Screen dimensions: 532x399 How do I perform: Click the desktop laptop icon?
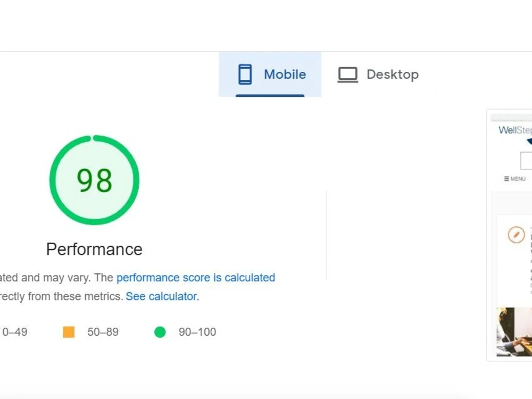(348, 74)
